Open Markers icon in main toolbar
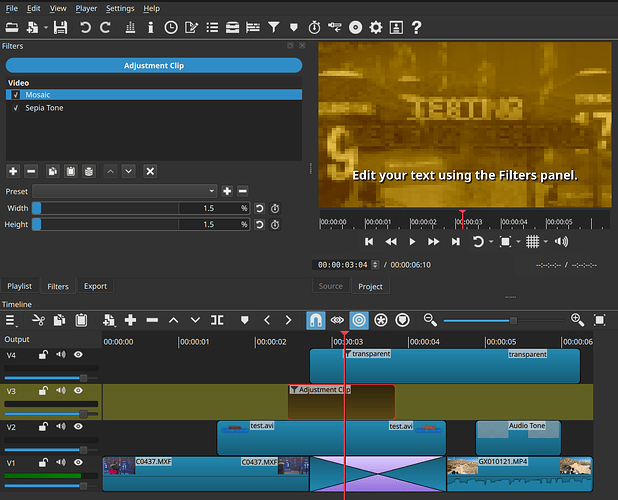Screen dimensions: 618x500 point(294,27)
